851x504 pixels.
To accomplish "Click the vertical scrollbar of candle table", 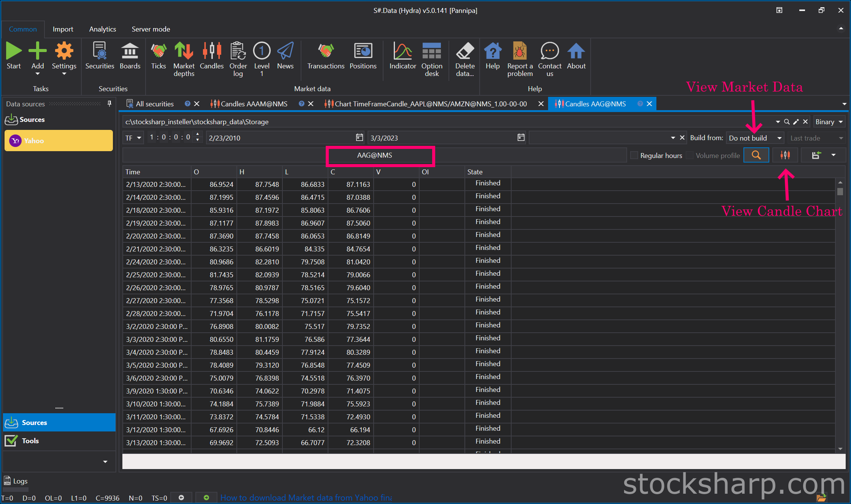I will (x=840, y=315).
